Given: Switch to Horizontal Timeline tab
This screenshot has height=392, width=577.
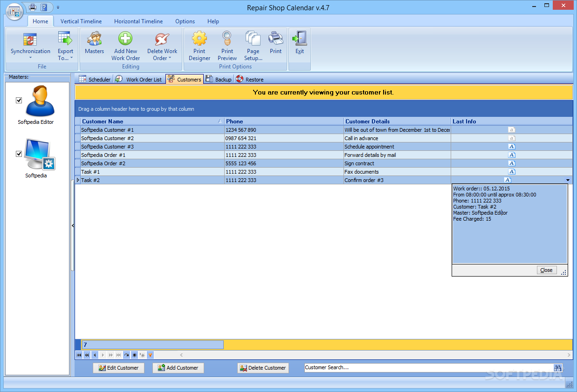Looking at the screenshot, I should [x=138, y=21].
